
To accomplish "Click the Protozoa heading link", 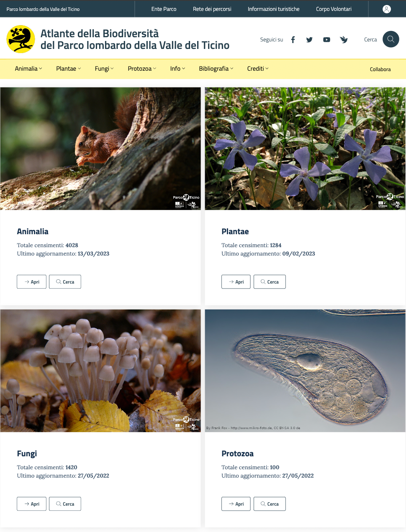I will (237, 454).
